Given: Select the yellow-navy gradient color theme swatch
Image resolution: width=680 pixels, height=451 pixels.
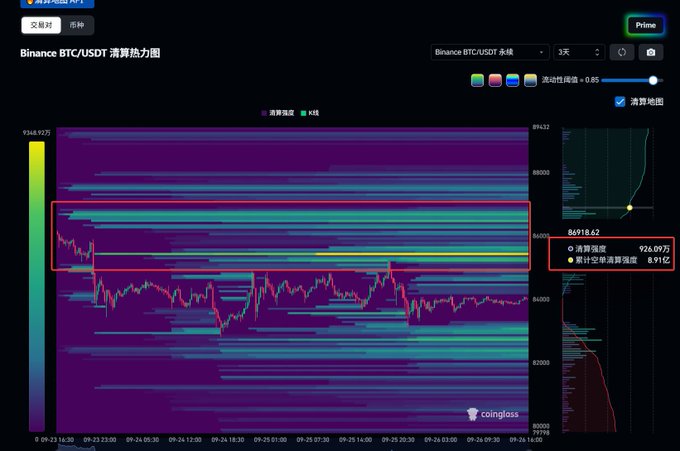Looking at the screenshot, I should [x=530, y=80].
